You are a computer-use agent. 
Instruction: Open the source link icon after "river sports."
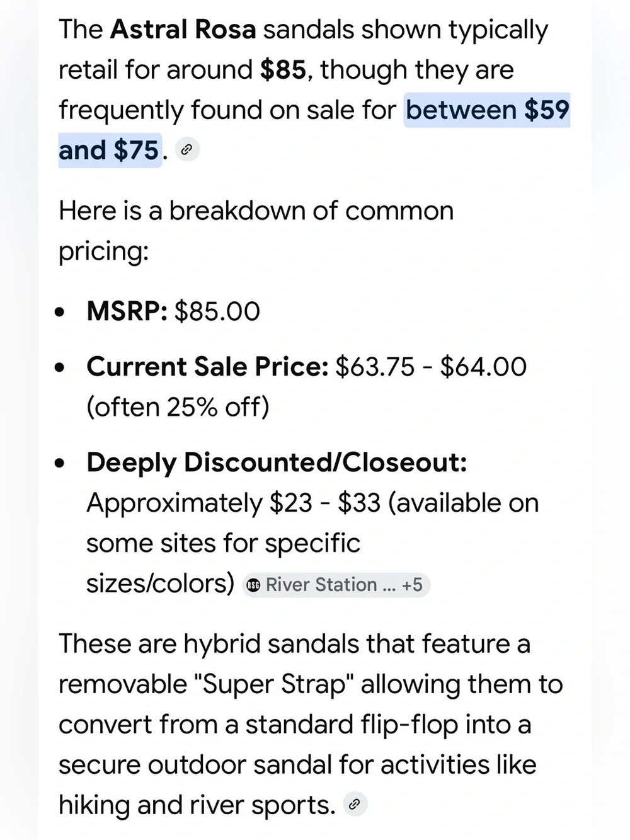coord(355,804)
